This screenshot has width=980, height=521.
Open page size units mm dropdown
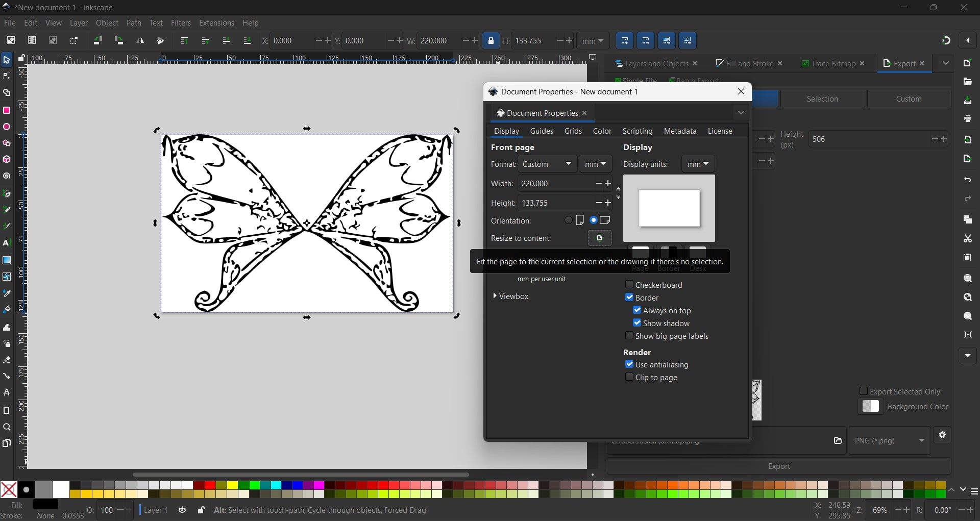click(596, 164)
